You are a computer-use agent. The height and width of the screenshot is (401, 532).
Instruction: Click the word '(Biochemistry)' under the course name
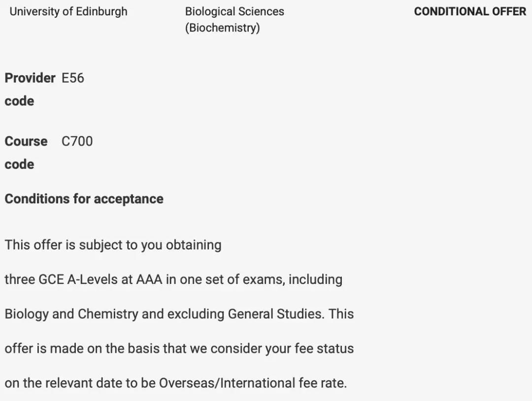[x=222, y=28]
